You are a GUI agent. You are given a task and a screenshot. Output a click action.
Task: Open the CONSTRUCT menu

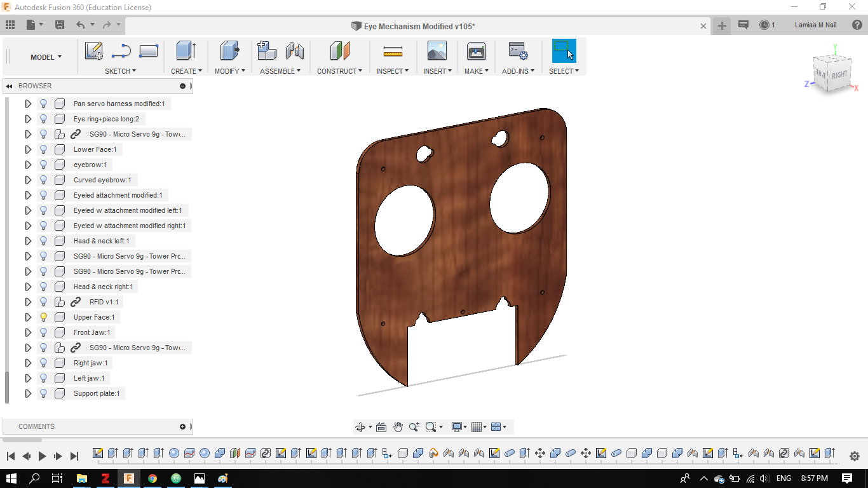339,71
